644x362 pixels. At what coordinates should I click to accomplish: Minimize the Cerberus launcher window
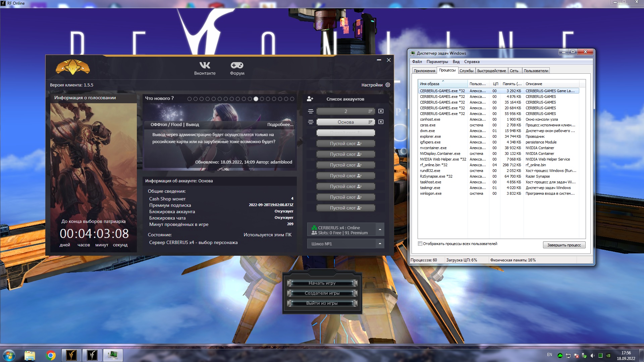click(379, 60)
